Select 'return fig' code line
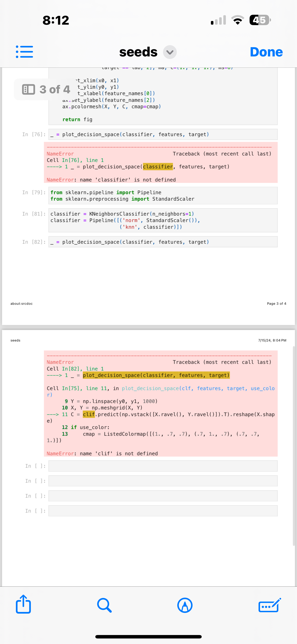297x644 pixels. tap(77, 120)
